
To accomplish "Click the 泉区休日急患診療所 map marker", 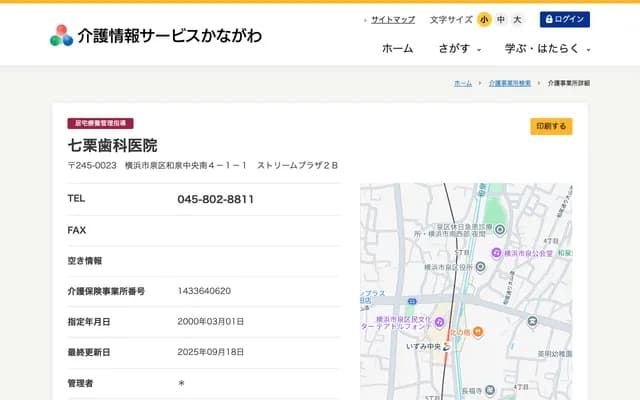I will pyautogui.click(x=499, y=229).
